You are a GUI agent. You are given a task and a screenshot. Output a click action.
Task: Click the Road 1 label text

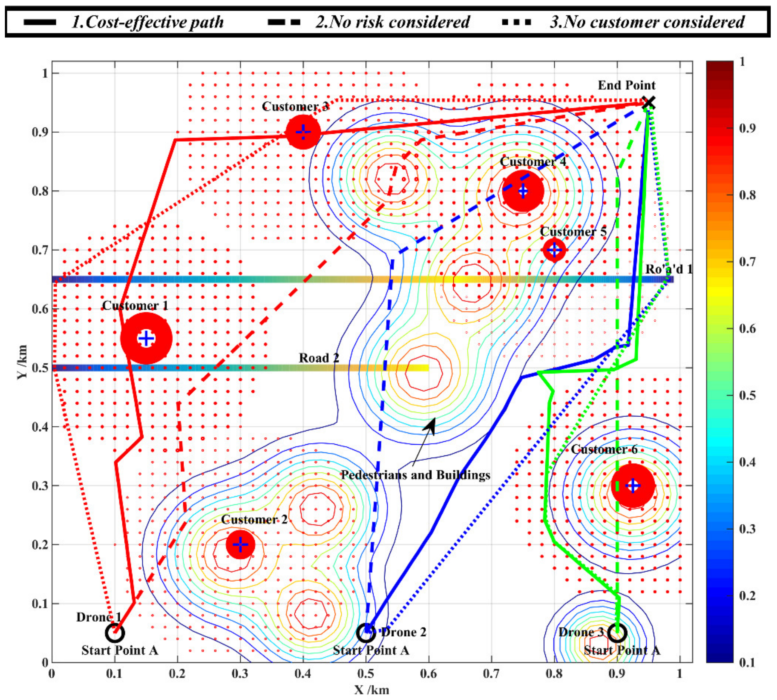[x=668, y=269]
